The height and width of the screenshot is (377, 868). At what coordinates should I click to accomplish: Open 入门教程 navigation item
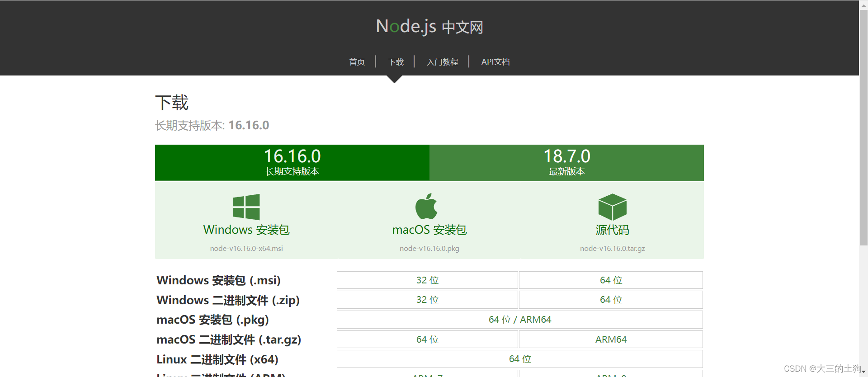click(x=443, y=62)
